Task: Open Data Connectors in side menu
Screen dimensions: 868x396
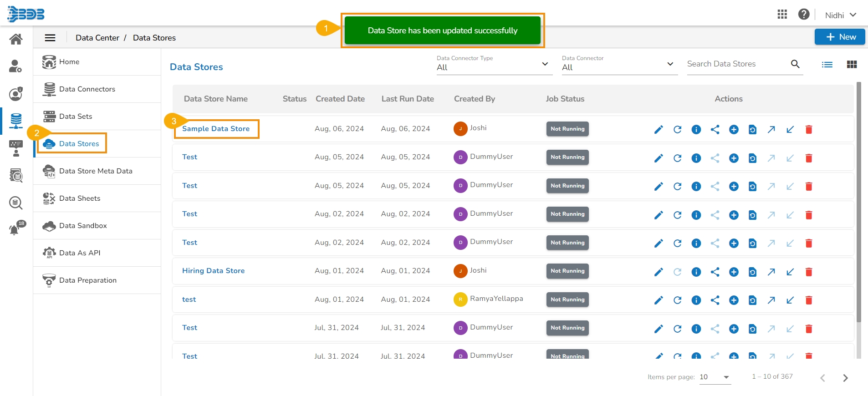Action: tap(87, 89)
